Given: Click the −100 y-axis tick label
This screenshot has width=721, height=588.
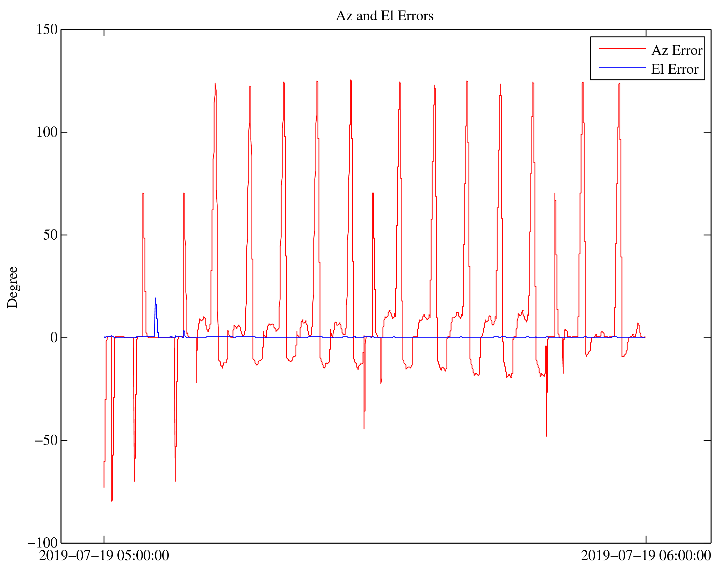Looking at the screenshot, I should pyautogui.click(x=42, y=543).
